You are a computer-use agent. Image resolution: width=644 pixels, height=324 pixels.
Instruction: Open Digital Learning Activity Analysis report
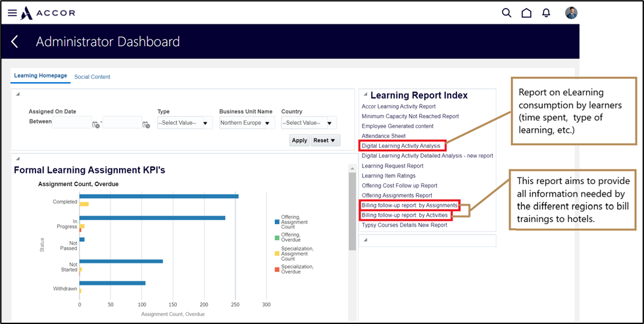point(401,146)
